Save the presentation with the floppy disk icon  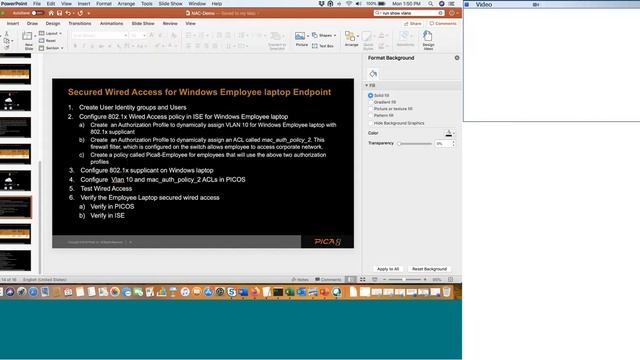(x=60, y=13)
